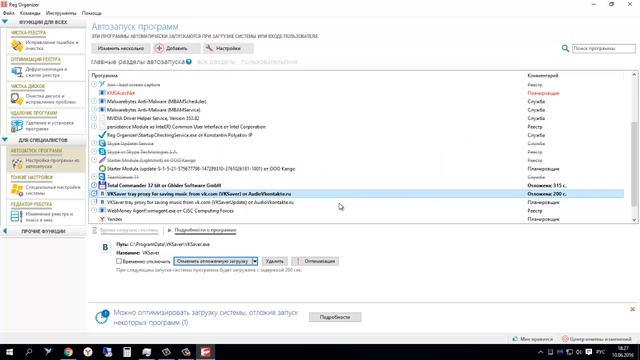
Task: Open Google Chrome from the taskbar
Action: (68, 352)
